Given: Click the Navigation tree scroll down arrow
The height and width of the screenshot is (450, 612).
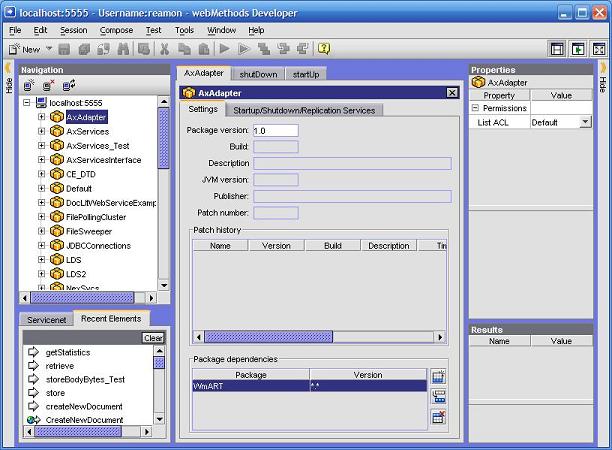Looking at the screenshot, I should [x=164, y=285].
